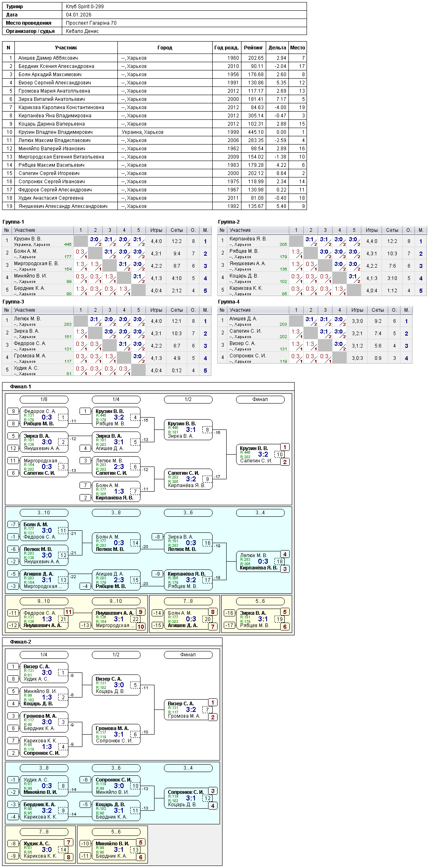Select the 3...10 consolation round label
431x868 pixels.
(44, 513)
